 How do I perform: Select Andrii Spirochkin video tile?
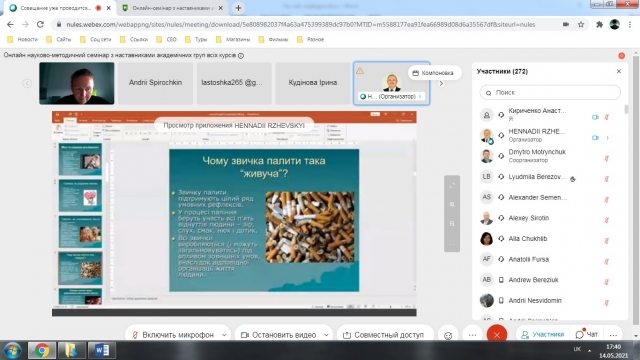coord(156,83)
